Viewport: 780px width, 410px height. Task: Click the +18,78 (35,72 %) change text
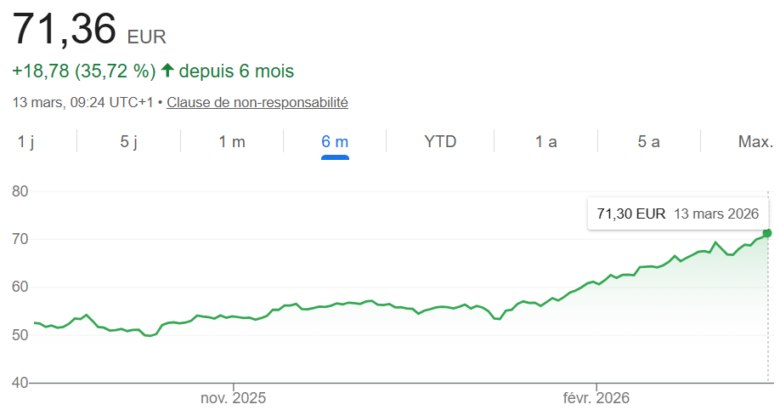click(83, 72)
